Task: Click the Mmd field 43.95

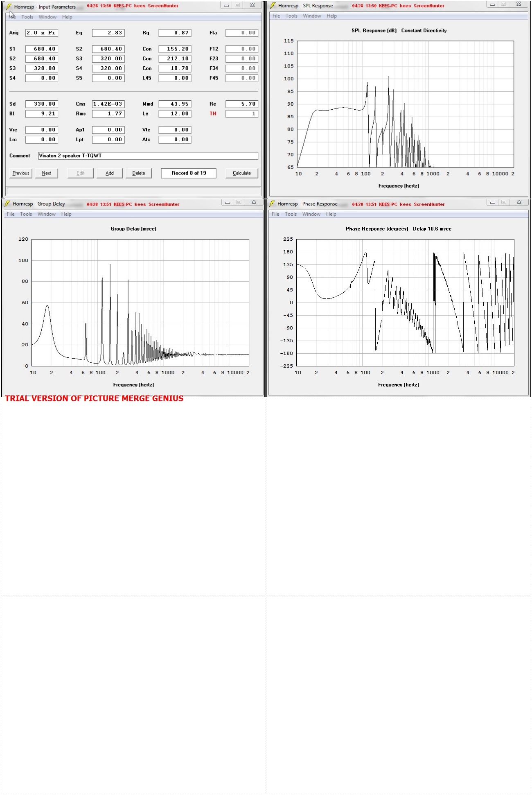Action: pos(175,104)
